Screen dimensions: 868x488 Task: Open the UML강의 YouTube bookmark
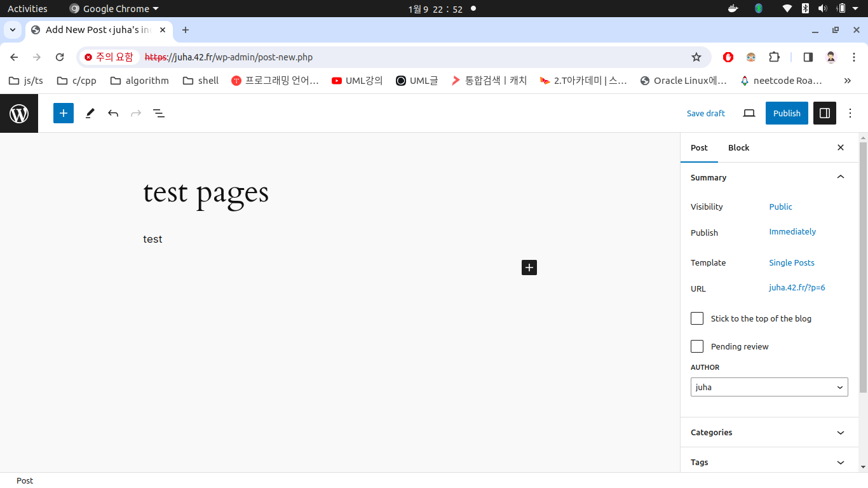coord(358,81)
